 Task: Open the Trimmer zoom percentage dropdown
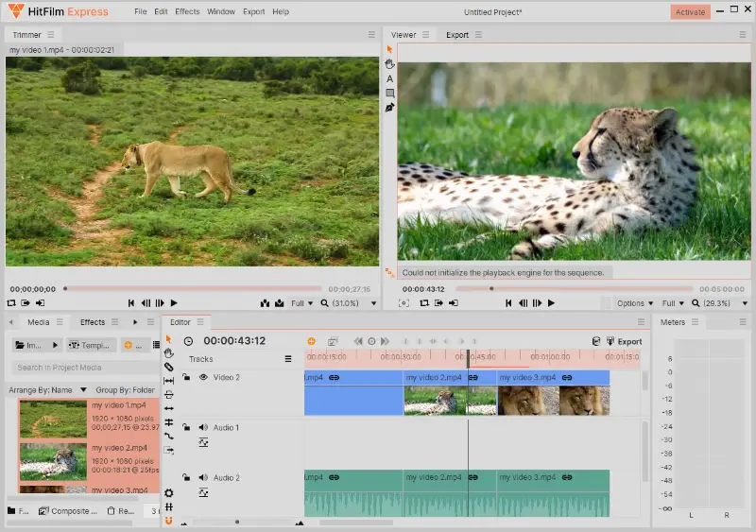point(373,303)
